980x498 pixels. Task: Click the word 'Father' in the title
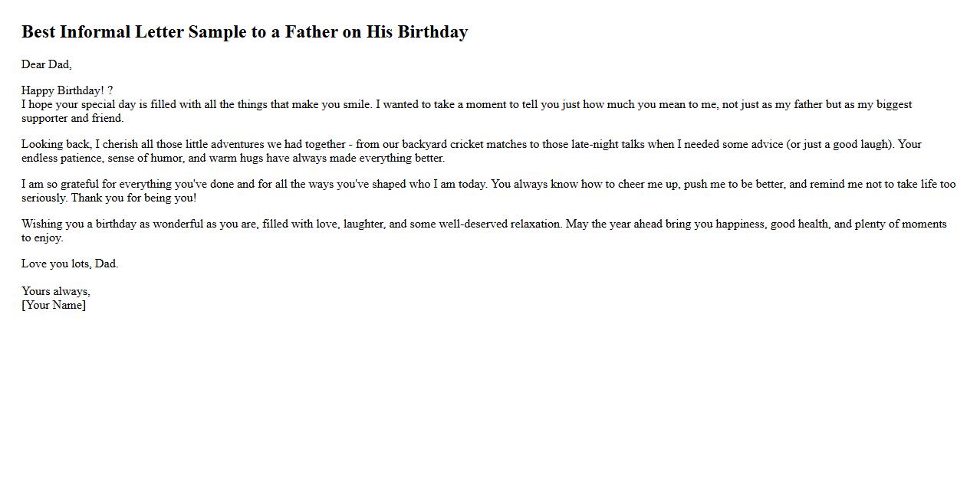(311, 32)
